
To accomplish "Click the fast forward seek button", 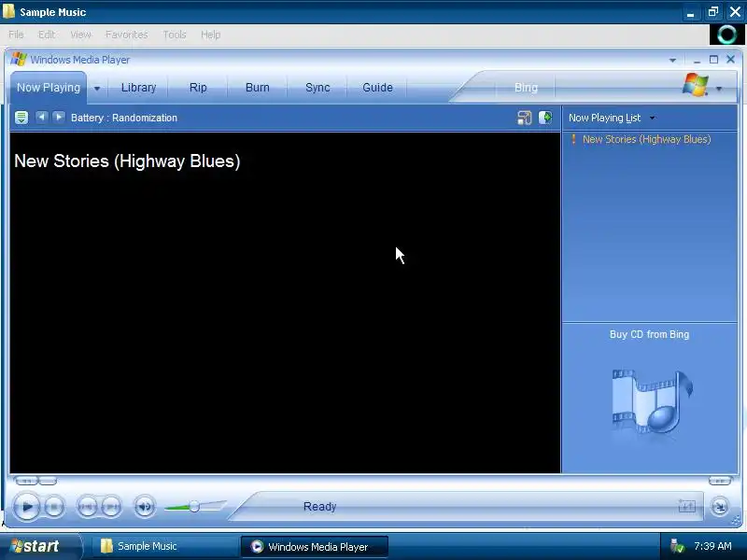I will tap(719, 481).
